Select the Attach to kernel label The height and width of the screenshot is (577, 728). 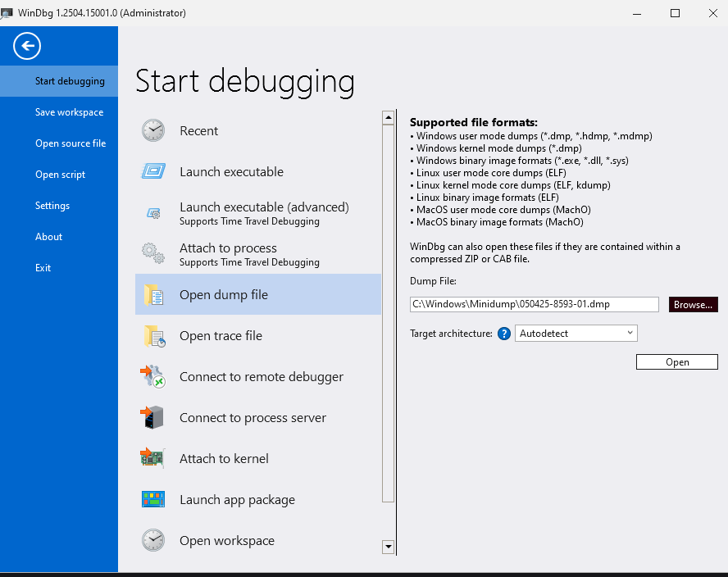pyautogui.click(x=225, y=459)
